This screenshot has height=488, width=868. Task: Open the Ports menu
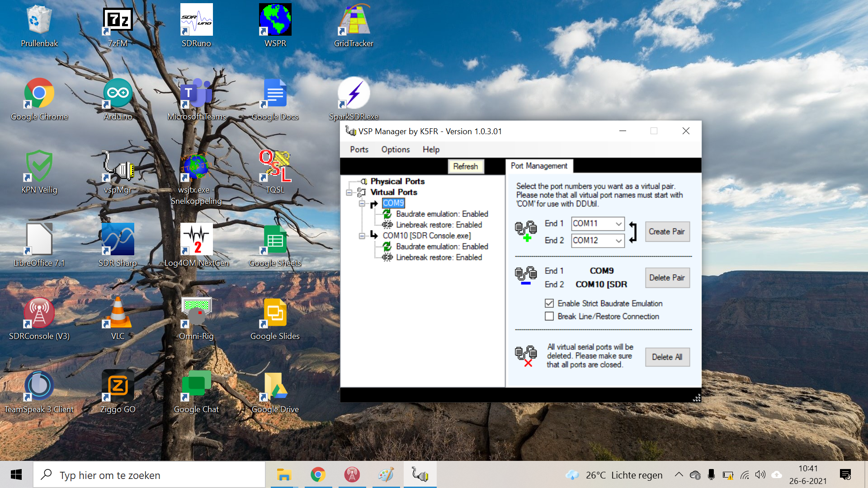click(x=359, y=150)
